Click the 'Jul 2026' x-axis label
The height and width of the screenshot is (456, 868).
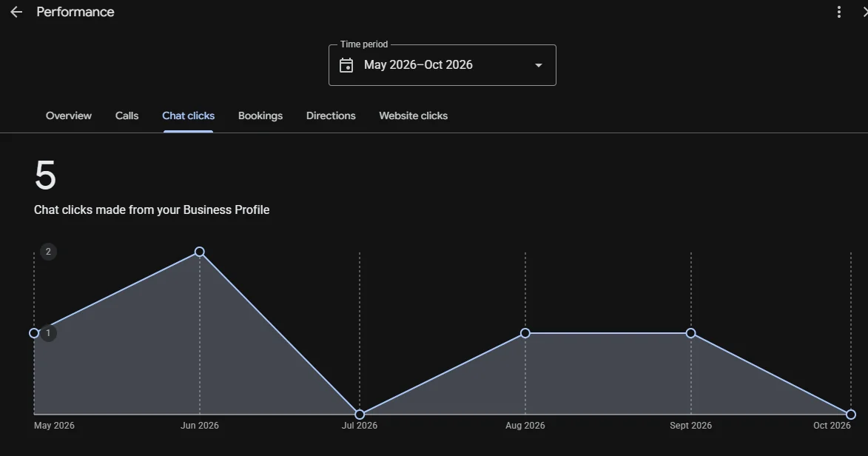point(360,426)
